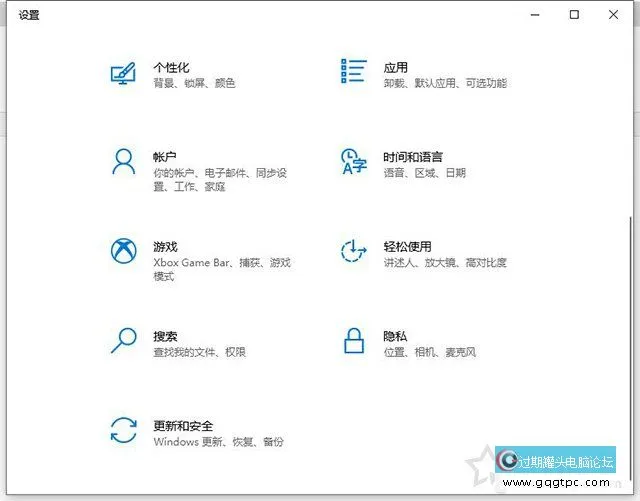Click 位置、相机、麦克风 description
Viewport: 640px width, 501px height.
[430, 352]
